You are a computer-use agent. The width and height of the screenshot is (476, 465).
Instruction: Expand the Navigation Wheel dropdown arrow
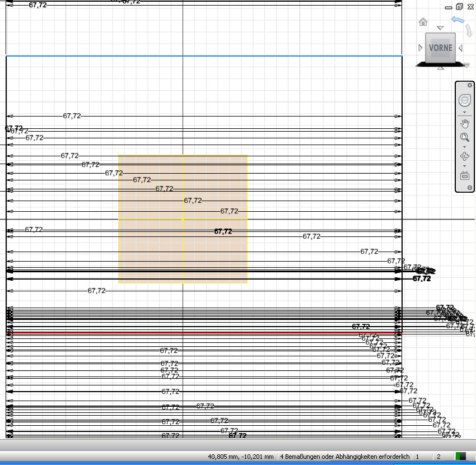pyautogui.click(x=464, y=113)
